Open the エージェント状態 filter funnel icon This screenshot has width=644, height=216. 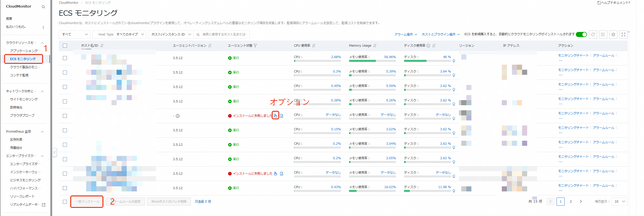(255, 46)
